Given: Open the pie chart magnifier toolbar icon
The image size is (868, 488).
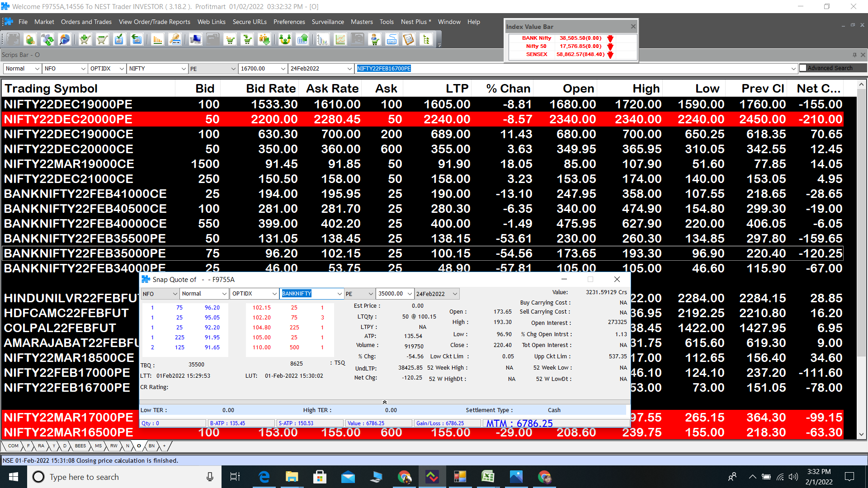Looking at the screenshot, I should coord(65,40).
